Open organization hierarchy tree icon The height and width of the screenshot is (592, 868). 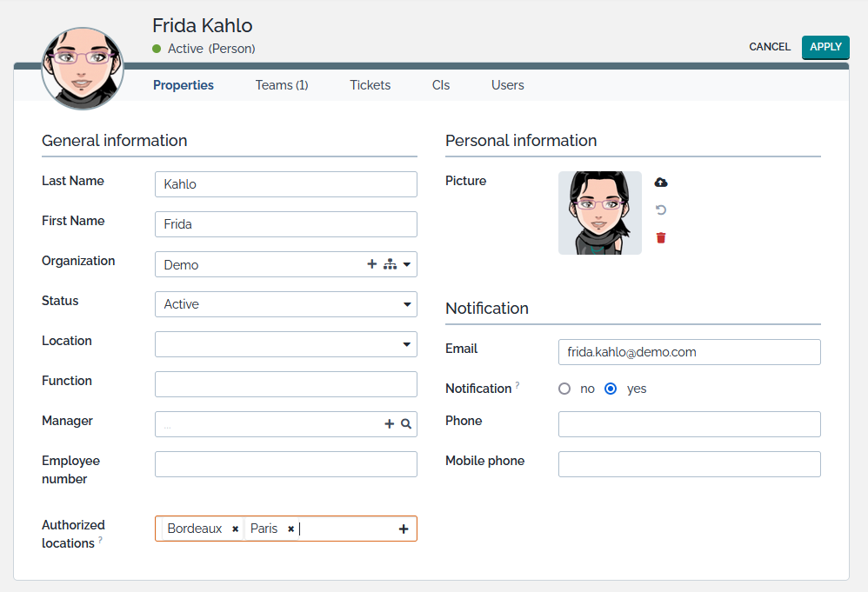point(389,264)
